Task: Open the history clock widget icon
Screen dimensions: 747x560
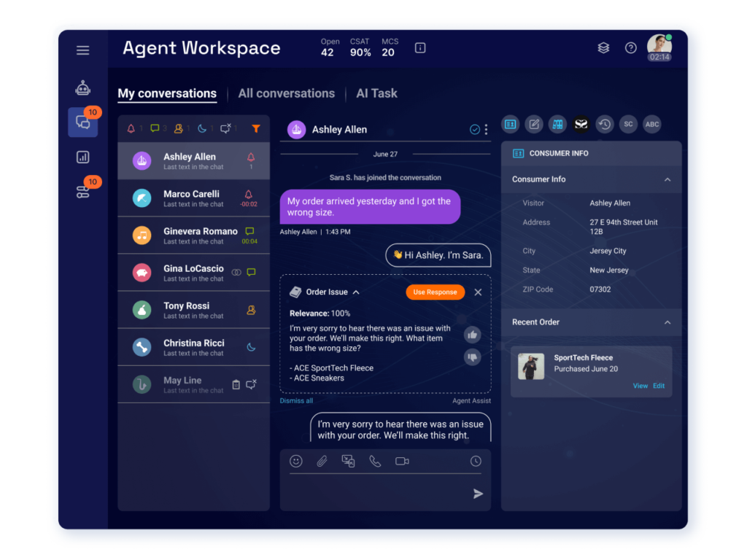Action: coord(605,124)
